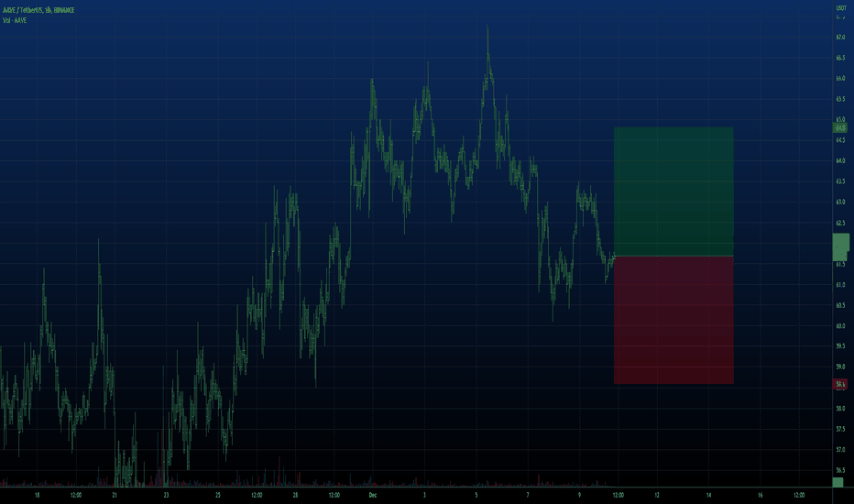Click the 65.5 price axis label
The height and width of the screenshot is (504, 854).
click(840, 99)
